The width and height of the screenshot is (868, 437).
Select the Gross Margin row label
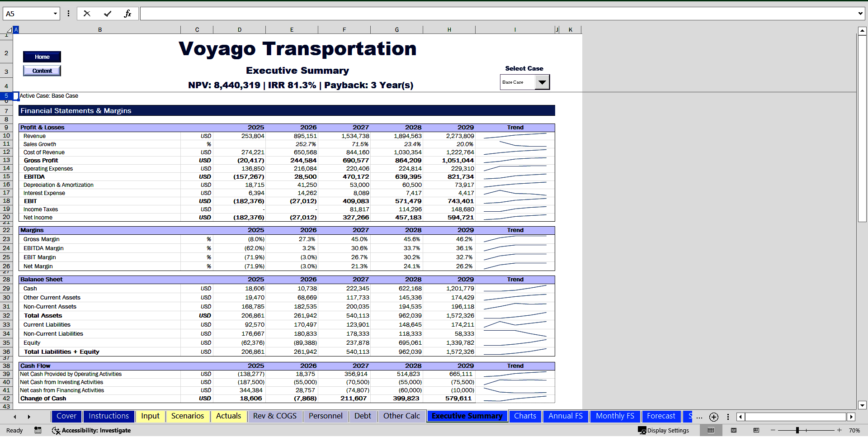[42, 239]
